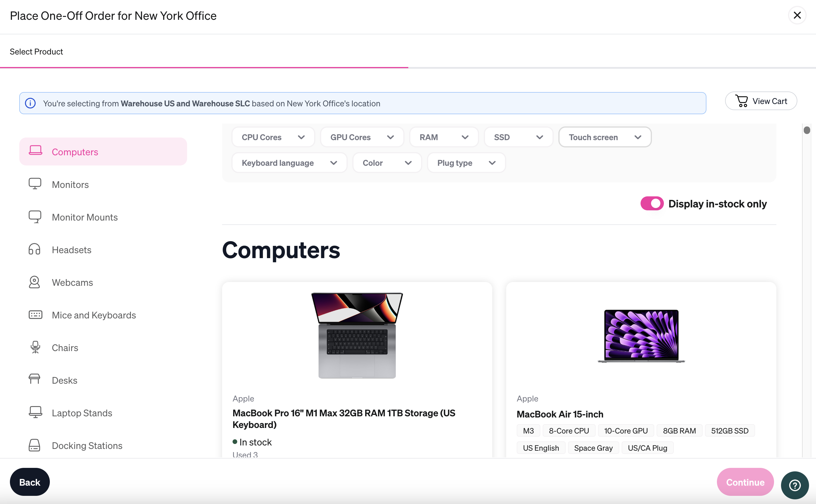The image size is (816, 504).
Task: Click the M3 spec tag
Action: (x=528, y=431)
